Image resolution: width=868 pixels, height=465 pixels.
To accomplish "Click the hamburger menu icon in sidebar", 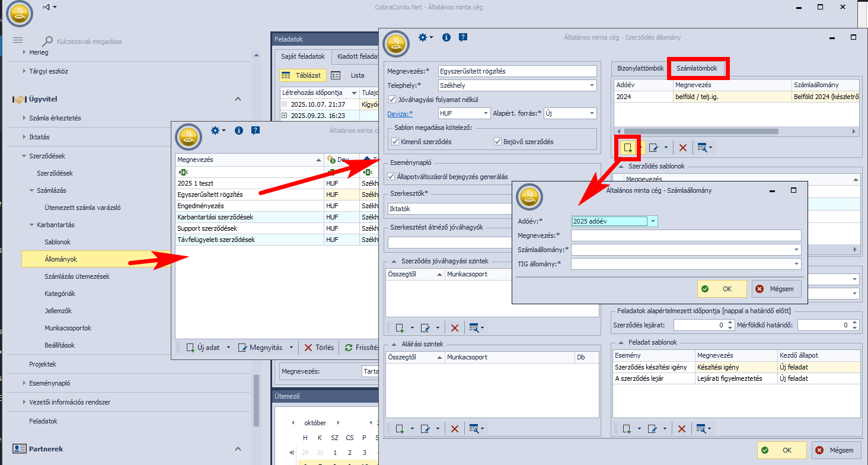I will pyautogui.click(x=18, y=40).
